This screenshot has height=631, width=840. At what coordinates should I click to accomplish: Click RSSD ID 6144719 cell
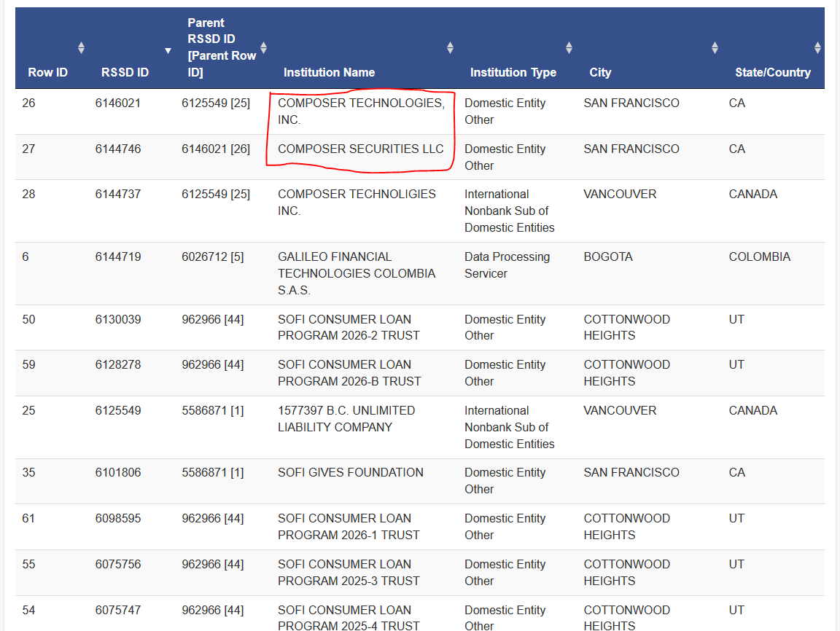point(118,257)
